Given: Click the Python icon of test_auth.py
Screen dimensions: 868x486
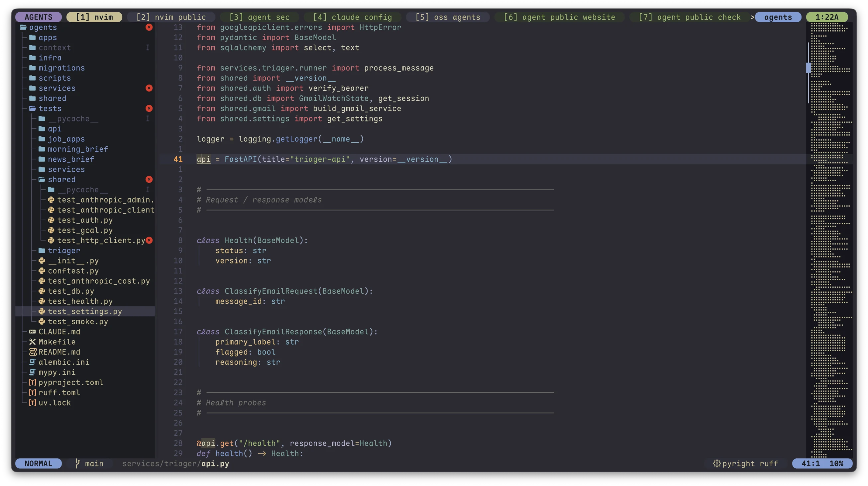Looking at the screenshot, I should pyautogui.click(x=51, y=220).
